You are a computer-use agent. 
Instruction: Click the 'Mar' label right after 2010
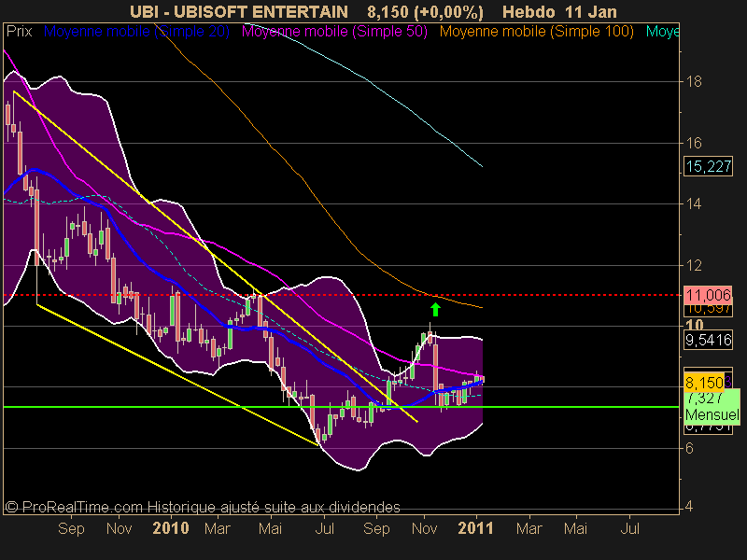tap(218, 528)
